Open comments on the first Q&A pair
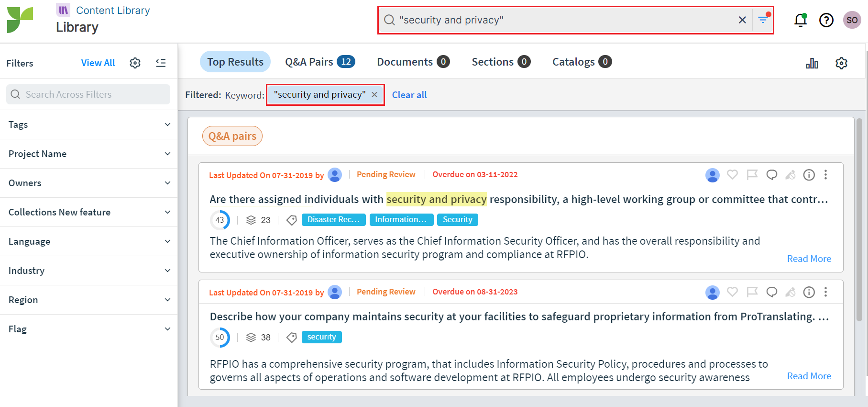This screenshot has height=407, width=868. click(771, 175)
